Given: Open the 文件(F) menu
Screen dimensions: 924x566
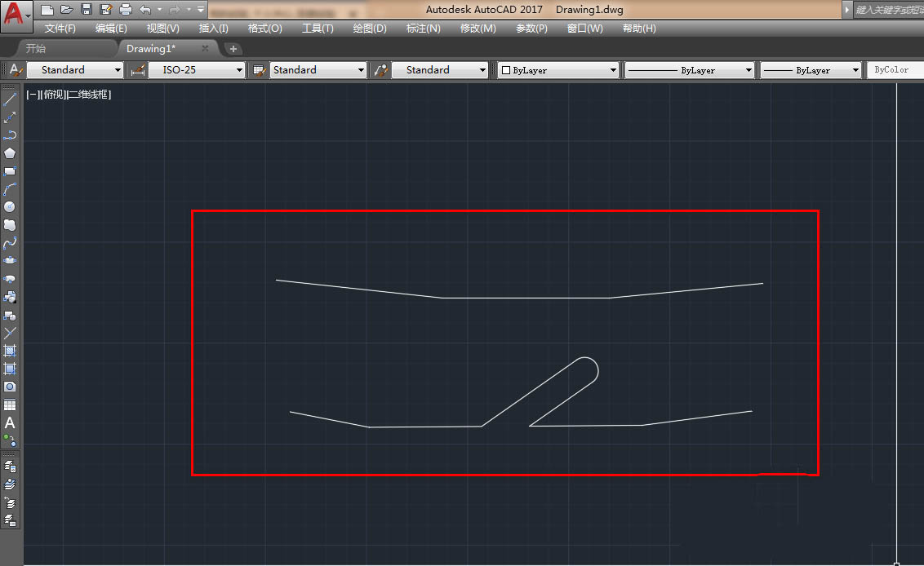Looking at the screenshot, I should point(60,29).
